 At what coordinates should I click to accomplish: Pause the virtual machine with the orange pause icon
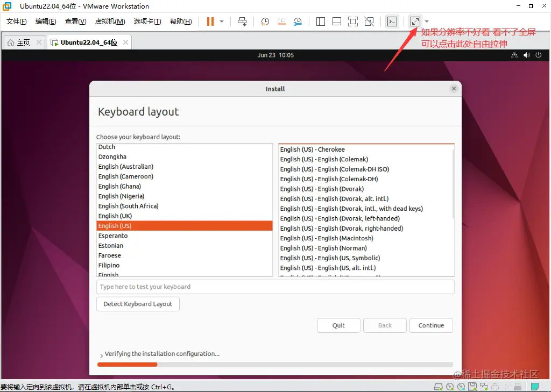[210, 22]
